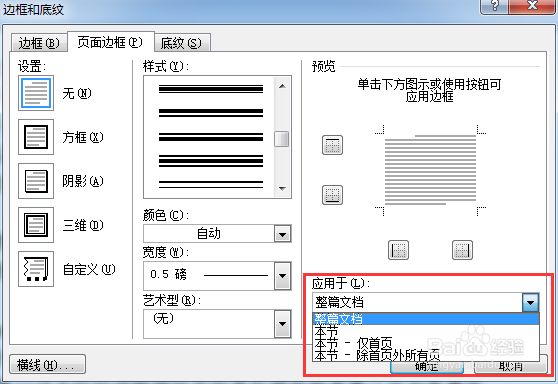Viewport: 558px width, 384px height.
Task: Choose 本节 - 仅首页 in apply-to list
Action: (426, 344)
